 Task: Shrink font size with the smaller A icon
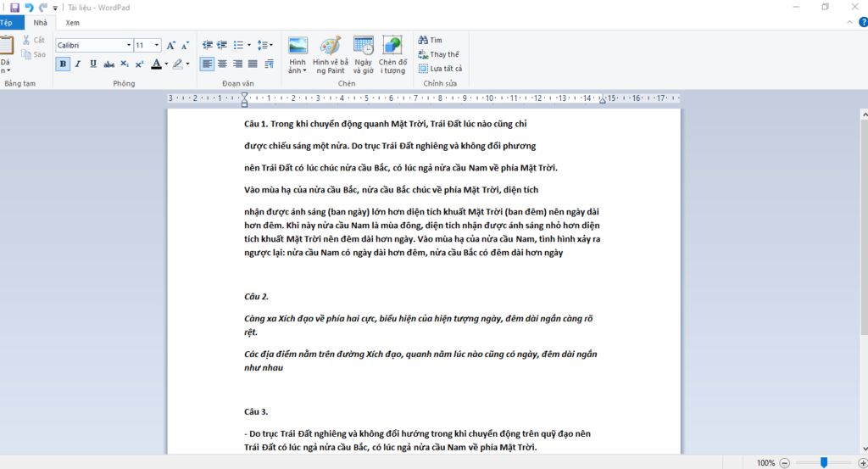pyautogui.click(x=185, y=46)
